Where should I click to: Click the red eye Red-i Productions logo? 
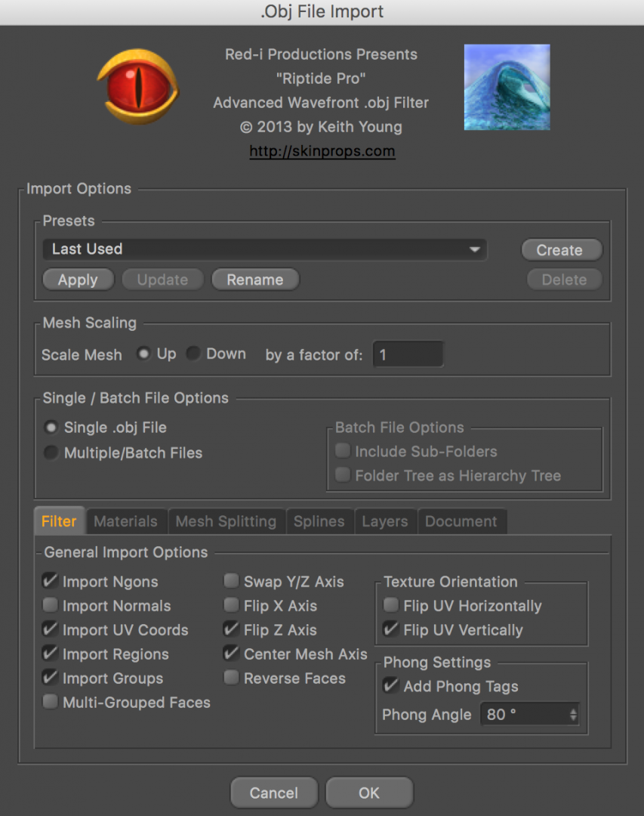[138, 86]
